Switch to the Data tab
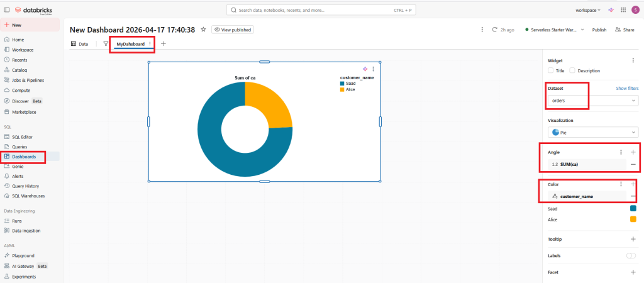This screenshot has height=283, width=644. pos(79,44)
